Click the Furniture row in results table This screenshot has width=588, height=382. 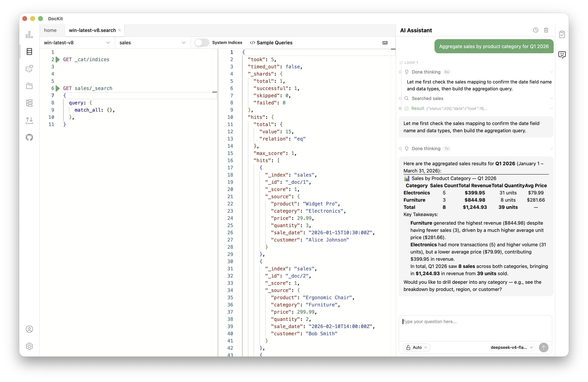coord(476,200)
